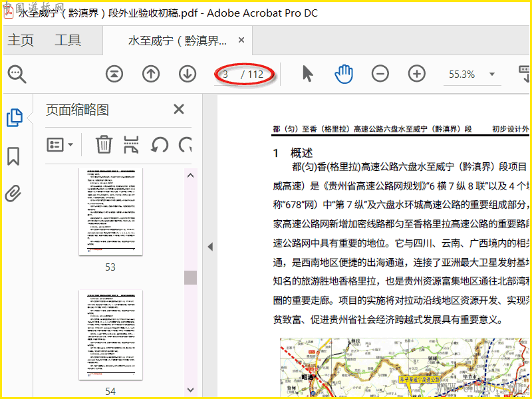Open the bookmarks panel icon

click(x=13, y=156)
